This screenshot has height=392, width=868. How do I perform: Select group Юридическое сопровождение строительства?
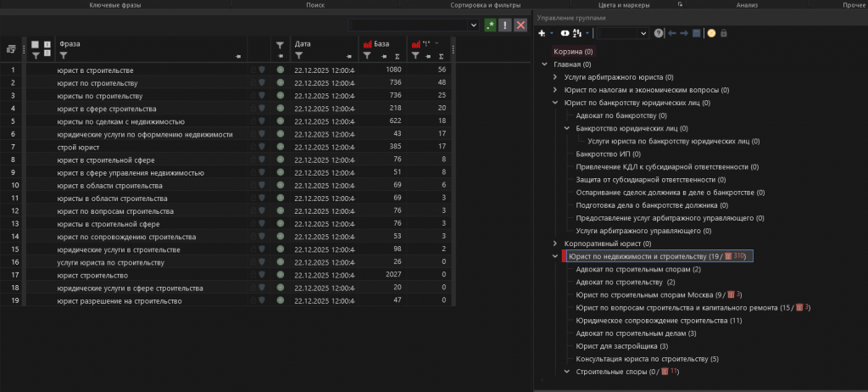pos(658,321)
